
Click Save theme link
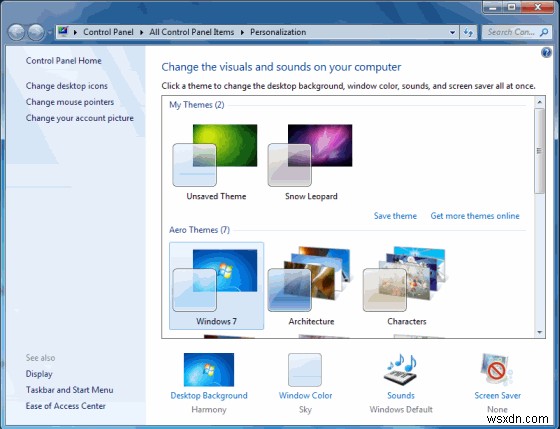click(395, 216)
